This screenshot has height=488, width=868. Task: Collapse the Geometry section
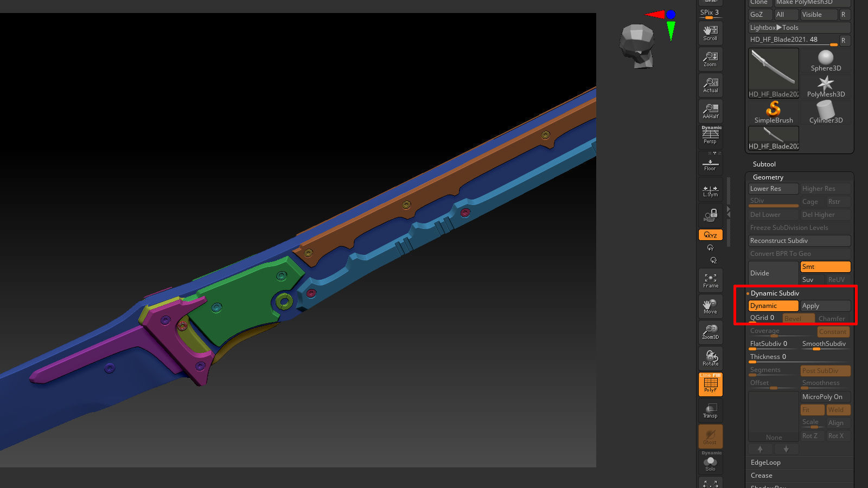pos(767,177)
